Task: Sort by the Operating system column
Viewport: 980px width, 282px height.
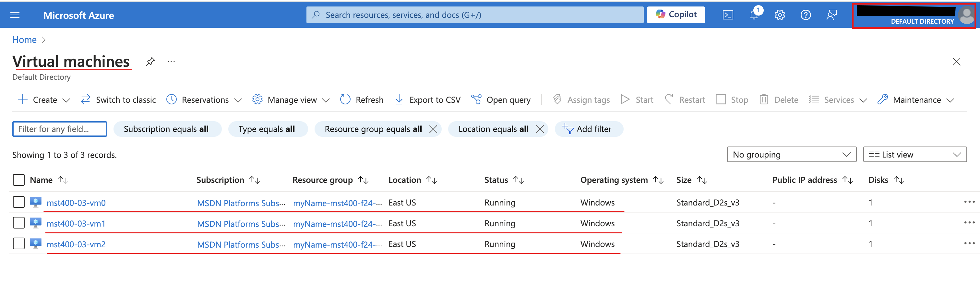Action: click(x=622, y=180)
